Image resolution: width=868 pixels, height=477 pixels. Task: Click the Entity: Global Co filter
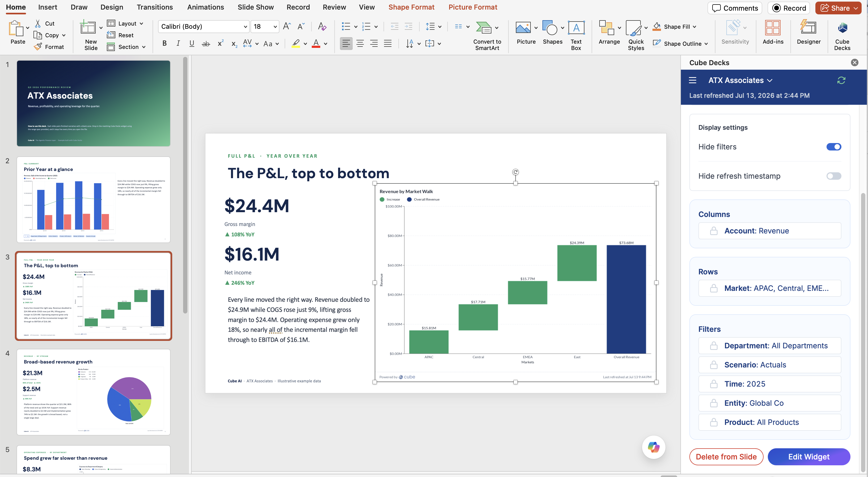pos(770,403)
